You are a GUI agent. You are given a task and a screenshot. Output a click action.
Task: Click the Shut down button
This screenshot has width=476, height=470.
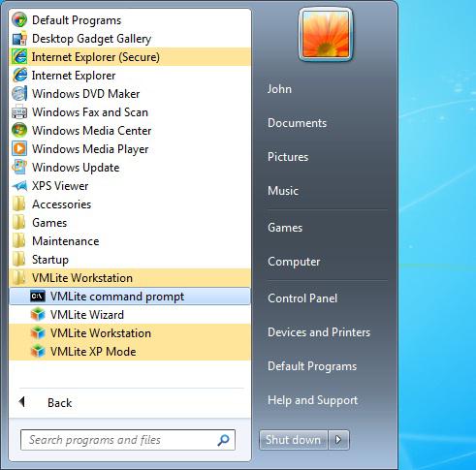click(x=294, y=440)
